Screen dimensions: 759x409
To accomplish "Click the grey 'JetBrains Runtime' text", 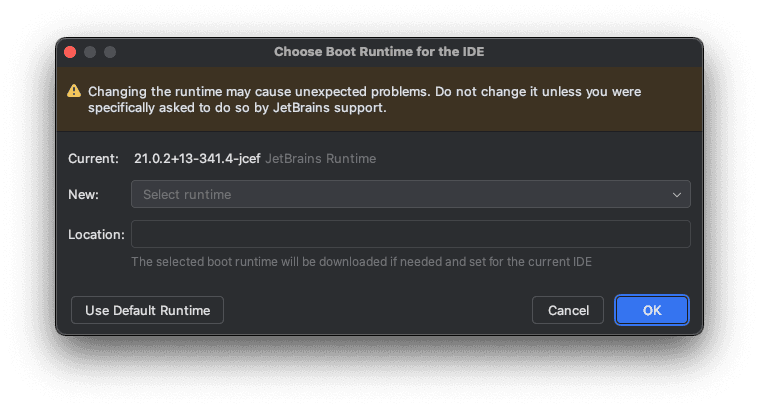I will pyautogui.click(x=320, y=158).
